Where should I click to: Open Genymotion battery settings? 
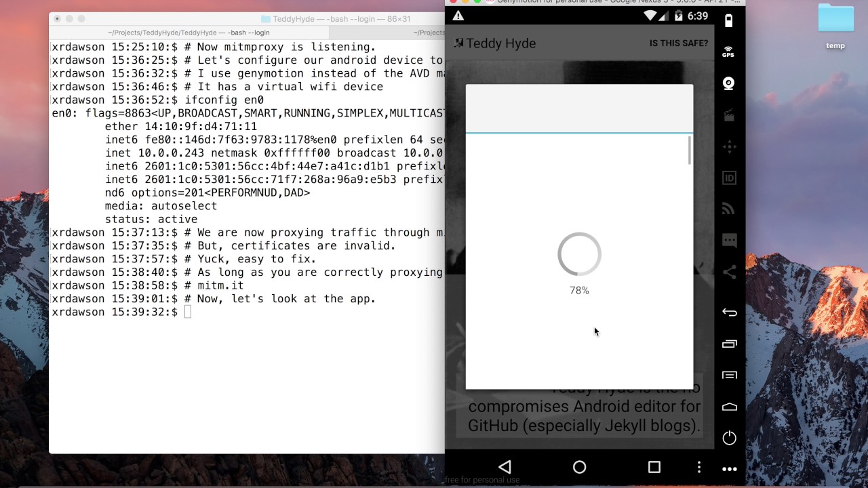click(729, 20)
